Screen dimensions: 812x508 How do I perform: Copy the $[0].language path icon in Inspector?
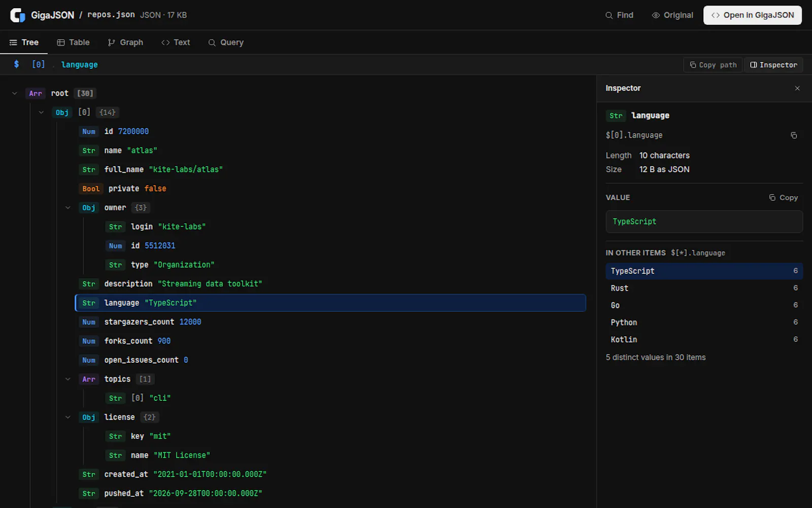point(794,135)
